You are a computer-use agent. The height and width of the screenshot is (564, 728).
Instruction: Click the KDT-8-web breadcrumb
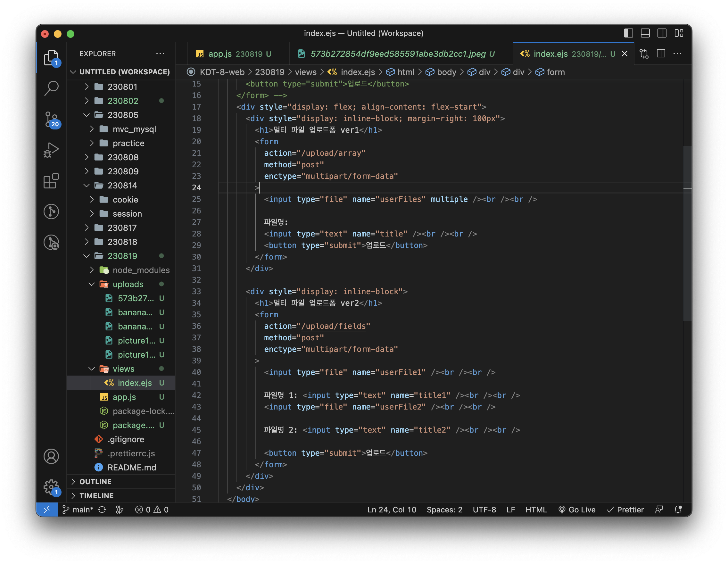[222, 72]
